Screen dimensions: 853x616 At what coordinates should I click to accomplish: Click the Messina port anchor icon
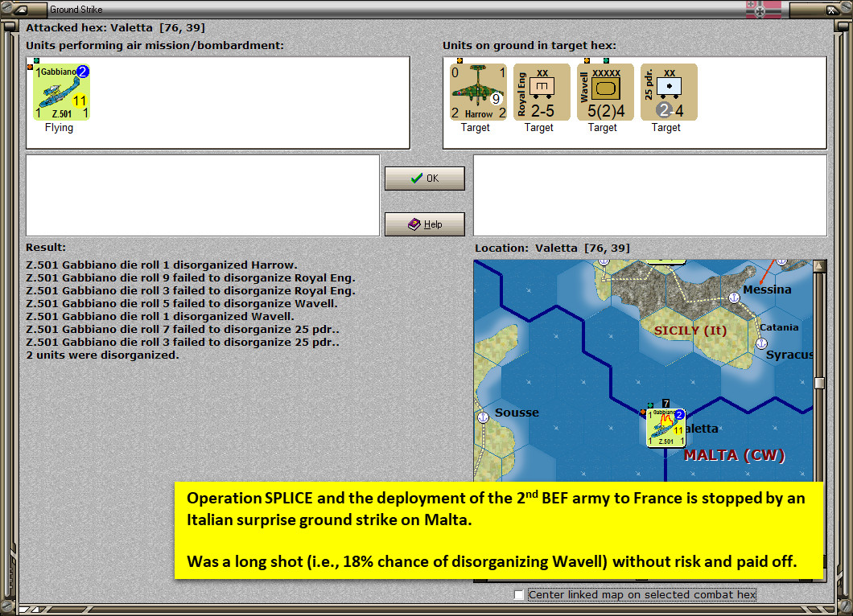pyautogui.click(x=734, y=298)
